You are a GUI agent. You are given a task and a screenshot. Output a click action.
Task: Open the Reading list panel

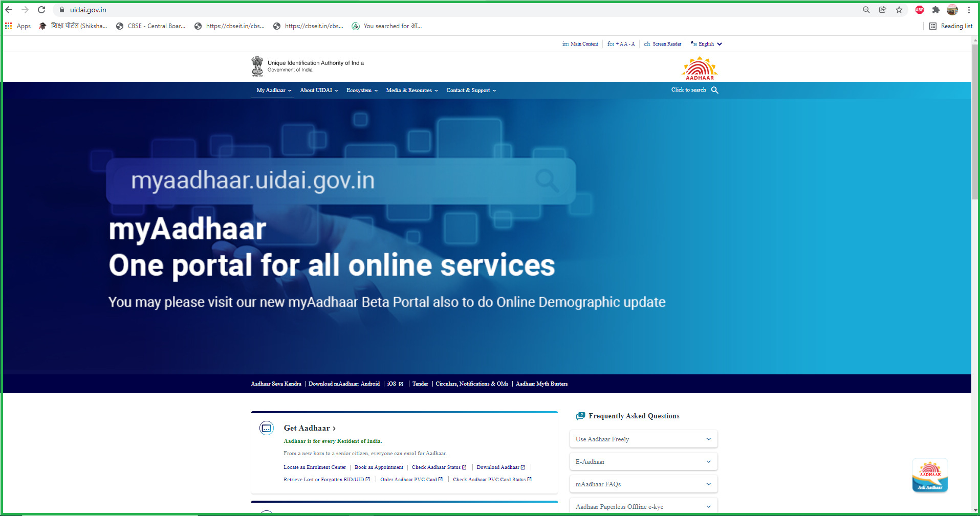[x=951, y=26]
